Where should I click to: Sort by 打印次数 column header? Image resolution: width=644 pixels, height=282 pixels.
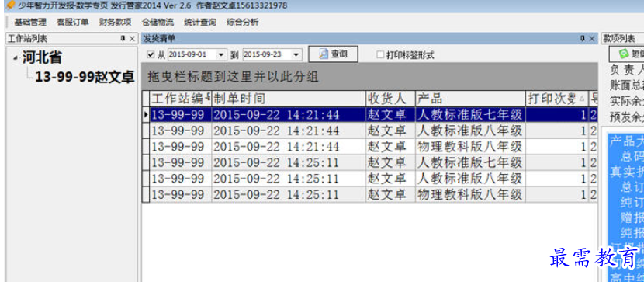point(557,99)
